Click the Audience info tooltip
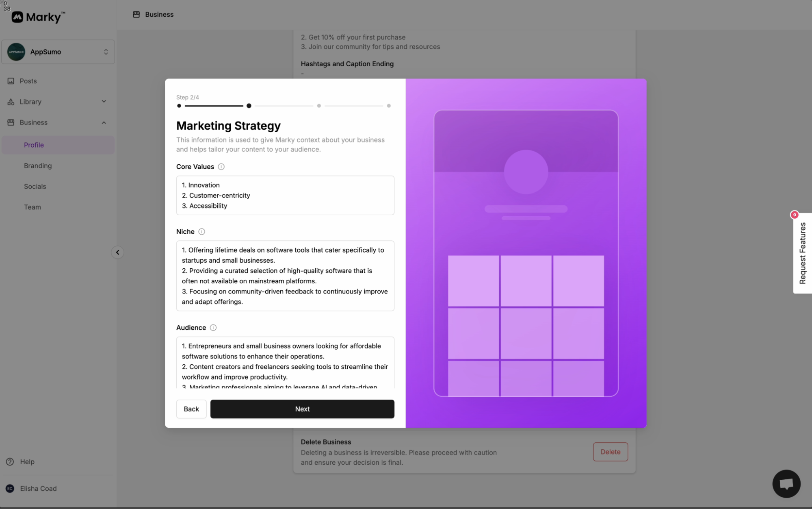The image size is (812, 509). pos(213,328)
